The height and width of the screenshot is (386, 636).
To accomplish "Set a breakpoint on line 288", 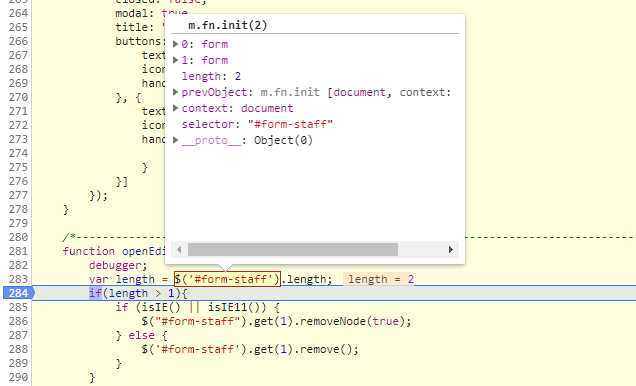I will click(18, 349).
